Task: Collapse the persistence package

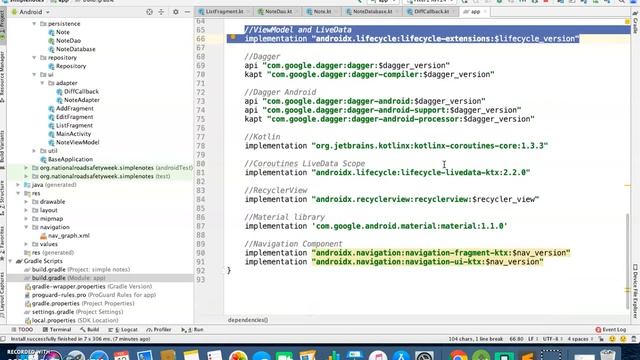Action: [x=34, y=24]
